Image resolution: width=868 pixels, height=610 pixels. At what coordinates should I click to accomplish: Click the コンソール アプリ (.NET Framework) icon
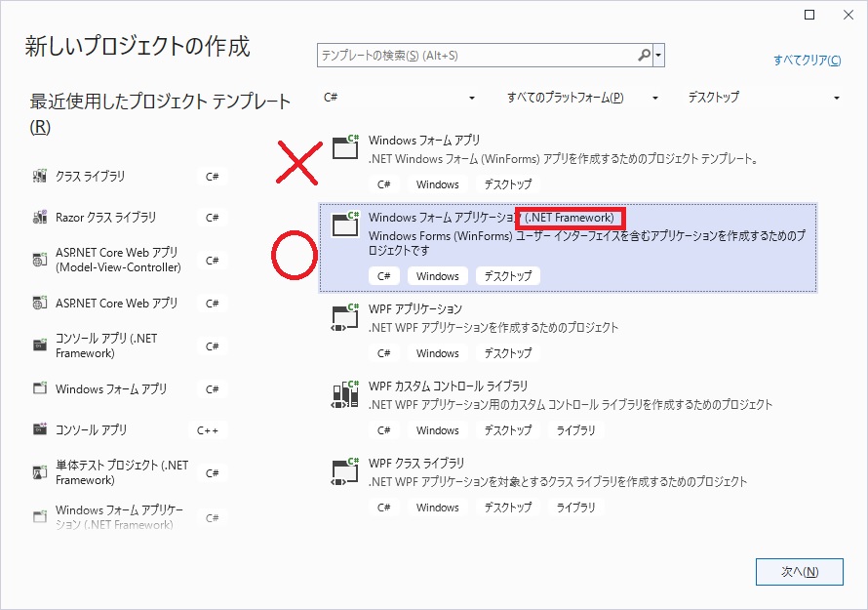pos(40,346)
